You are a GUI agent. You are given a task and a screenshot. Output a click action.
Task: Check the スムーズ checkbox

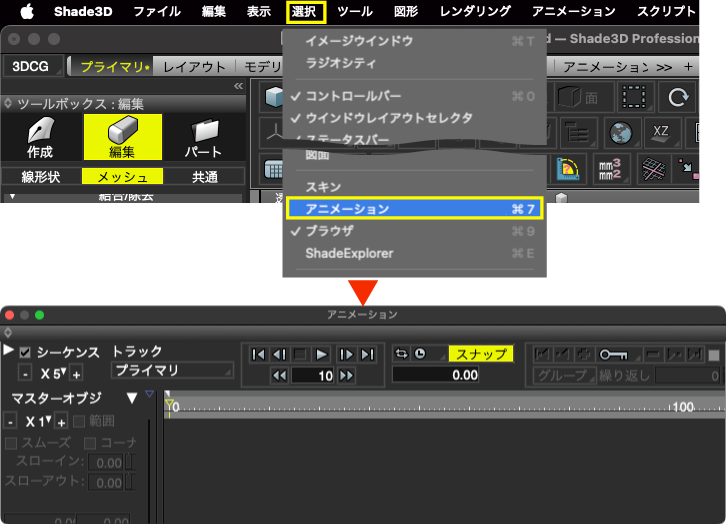point(11,443)
